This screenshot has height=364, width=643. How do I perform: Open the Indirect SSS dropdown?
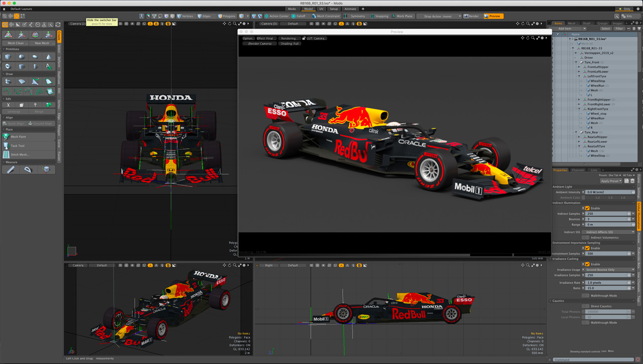point(609,232)
